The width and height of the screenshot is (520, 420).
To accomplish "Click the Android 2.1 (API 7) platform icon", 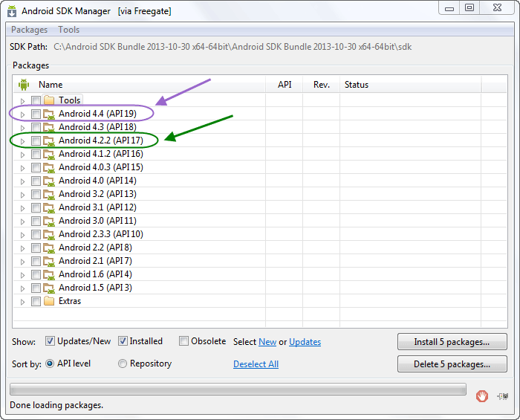I will coord(49,262).
